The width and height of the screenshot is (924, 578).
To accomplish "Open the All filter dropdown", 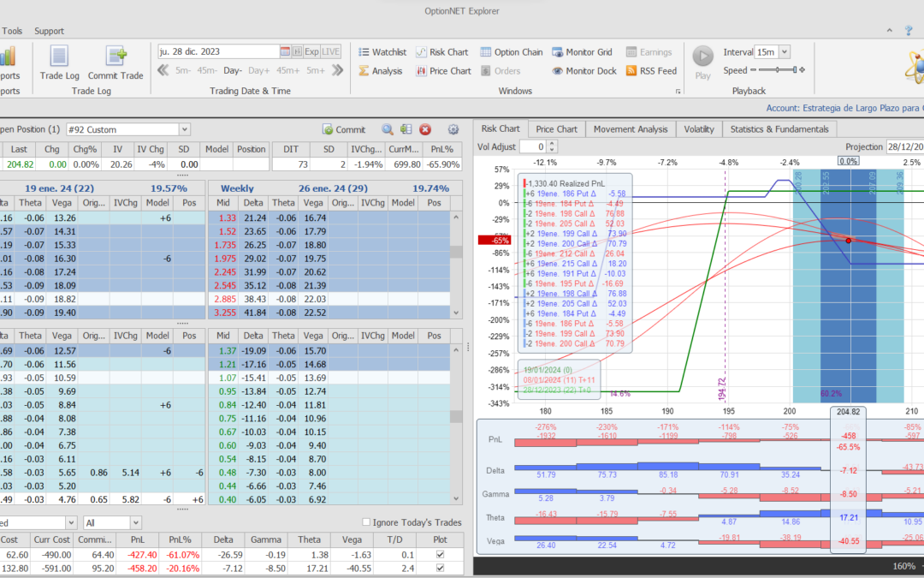I will pyautogui.click(x=135, y=522).
